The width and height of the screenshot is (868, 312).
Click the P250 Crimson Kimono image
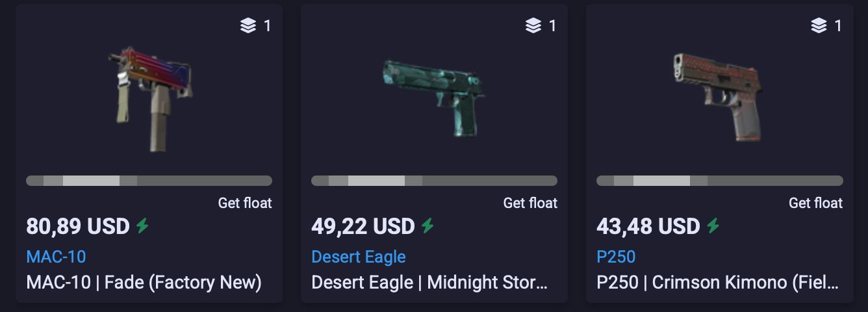(718, 97)
